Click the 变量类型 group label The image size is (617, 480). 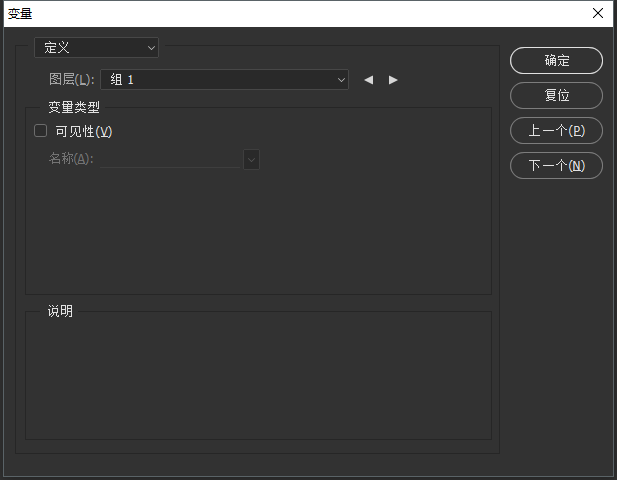click(74, 107)
